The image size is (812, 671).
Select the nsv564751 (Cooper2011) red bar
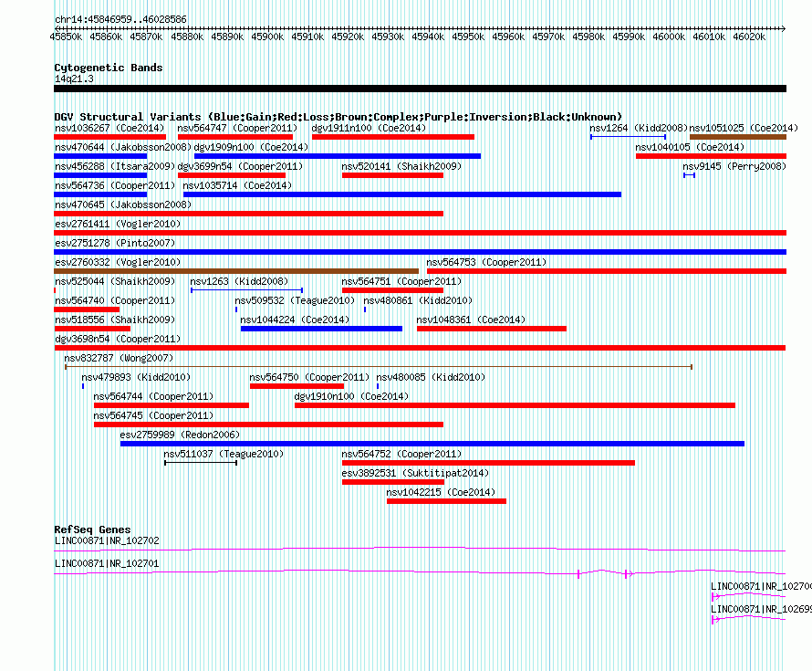tap(392, 290)
